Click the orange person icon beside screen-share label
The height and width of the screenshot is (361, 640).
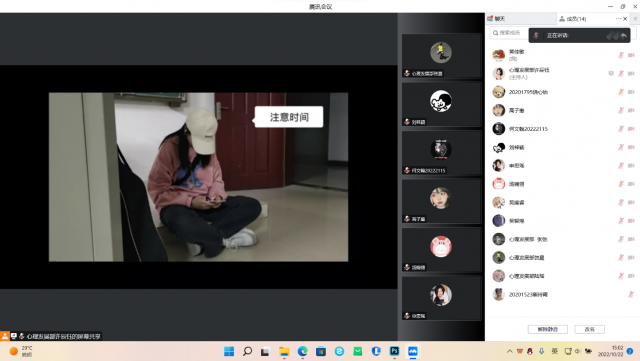5,336
